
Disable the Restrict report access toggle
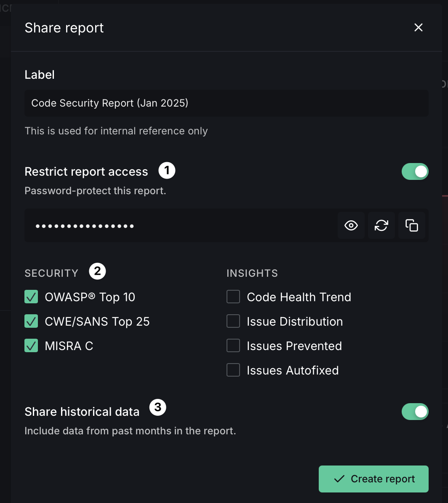415,172
